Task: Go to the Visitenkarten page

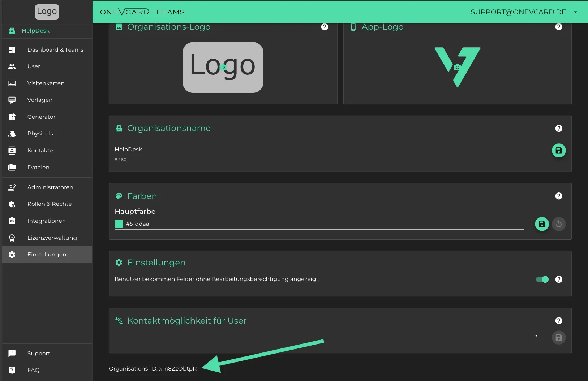Action: pyautogui.click(x=47, y=83)
